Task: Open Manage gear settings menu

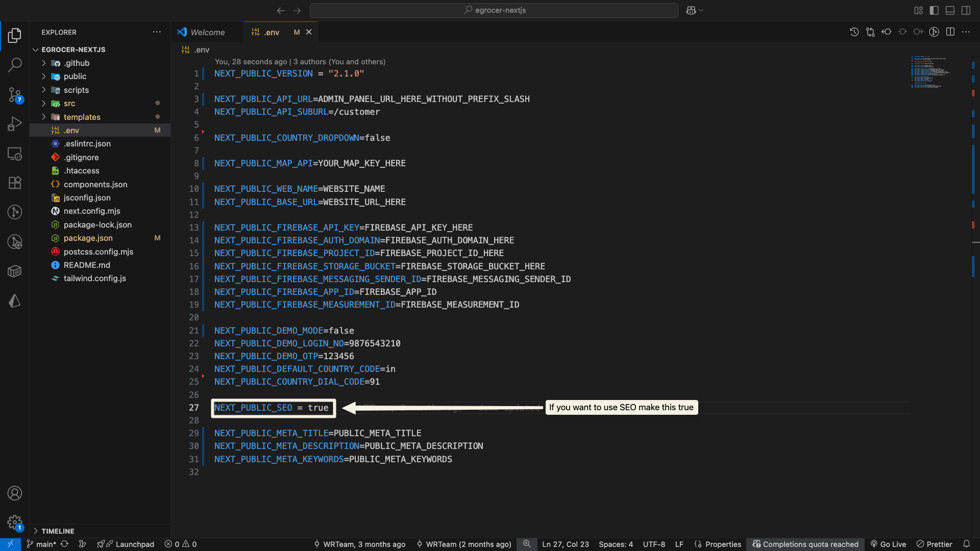Action: click(x=15, y=523)
